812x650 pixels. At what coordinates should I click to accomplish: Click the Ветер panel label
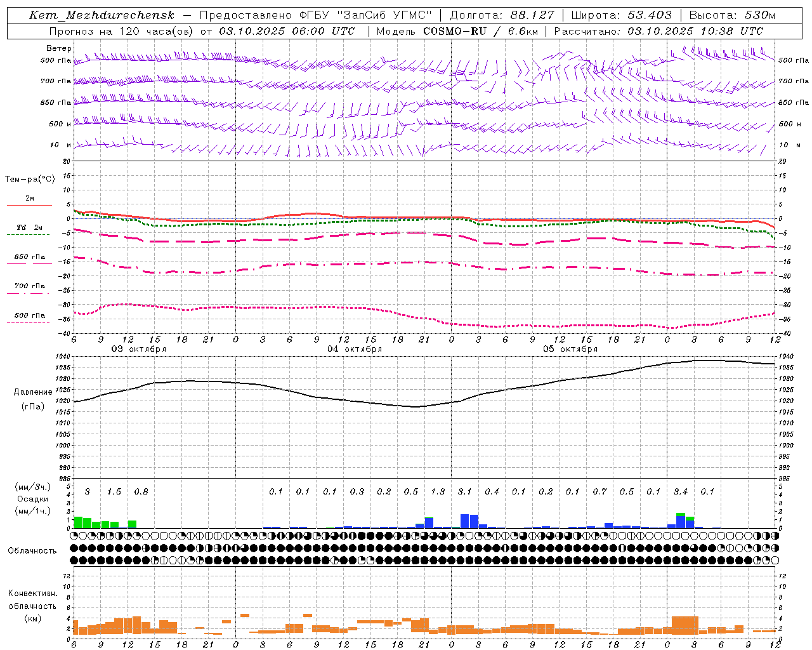[59, 48]
